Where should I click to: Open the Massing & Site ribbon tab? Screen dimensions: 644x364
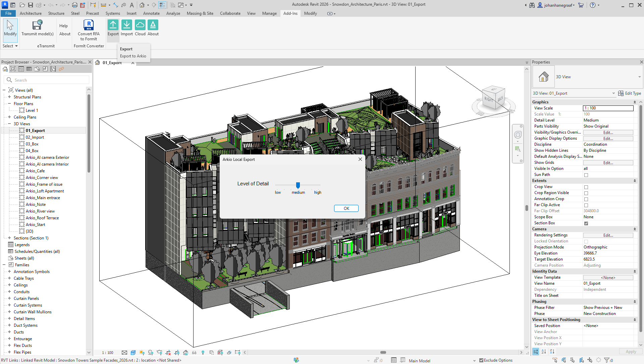200,13
